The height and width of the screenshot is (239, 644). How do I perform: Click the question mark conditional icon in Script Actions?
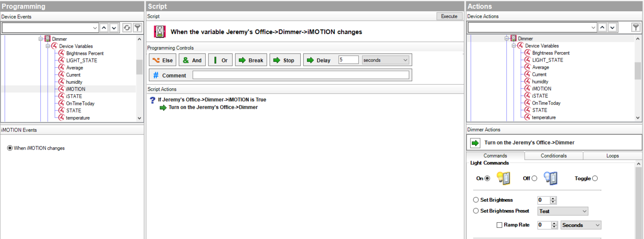(x=152, y=100)
